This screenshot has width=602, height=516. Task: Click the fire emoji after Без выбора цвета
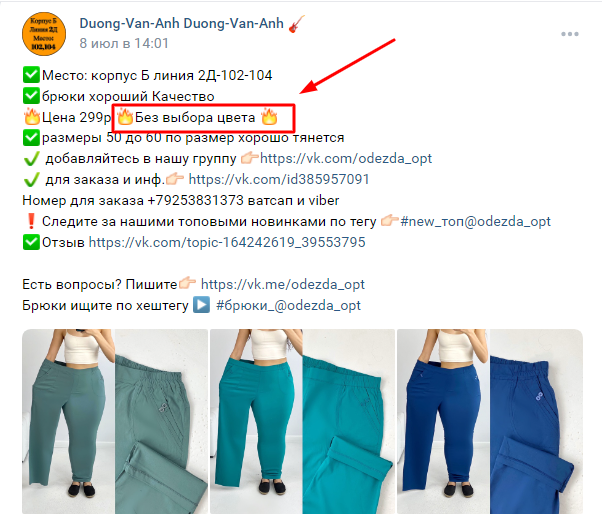[269, 117]
